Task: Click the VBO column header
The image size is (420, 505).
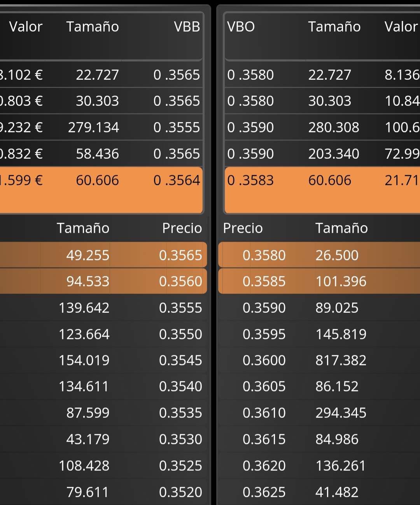Action: tap(241, 26)
